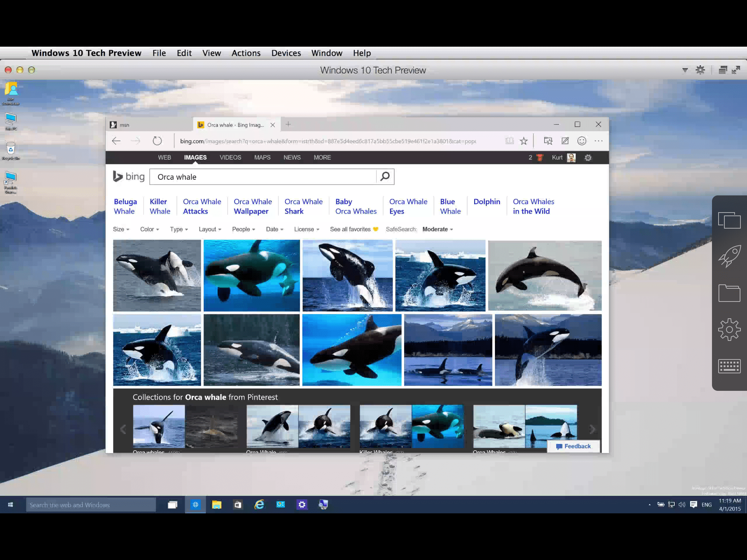Open the browser more actions ellipsis

point(599,141)
